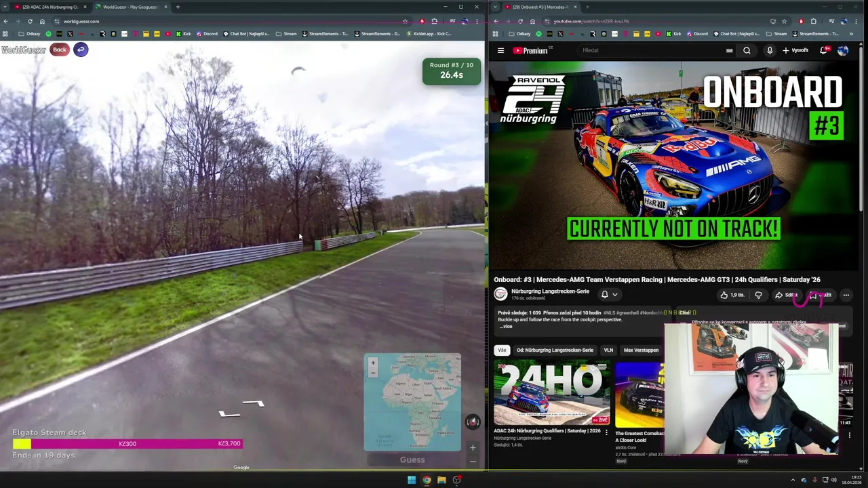Screen dimensions: 868x488
Task: Click the Onboard #3 video player
Action: [673, 166]
